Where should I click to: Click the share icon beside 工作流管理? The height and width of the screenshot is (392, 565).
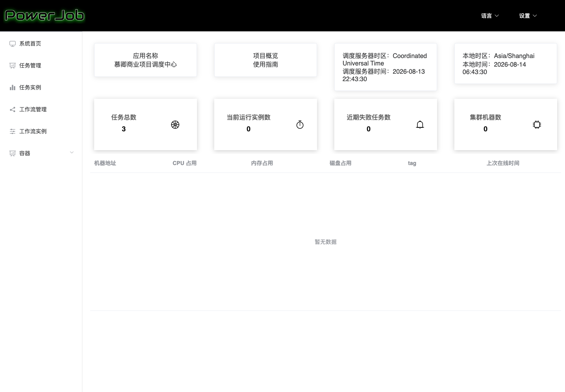[x=13, y=109]
